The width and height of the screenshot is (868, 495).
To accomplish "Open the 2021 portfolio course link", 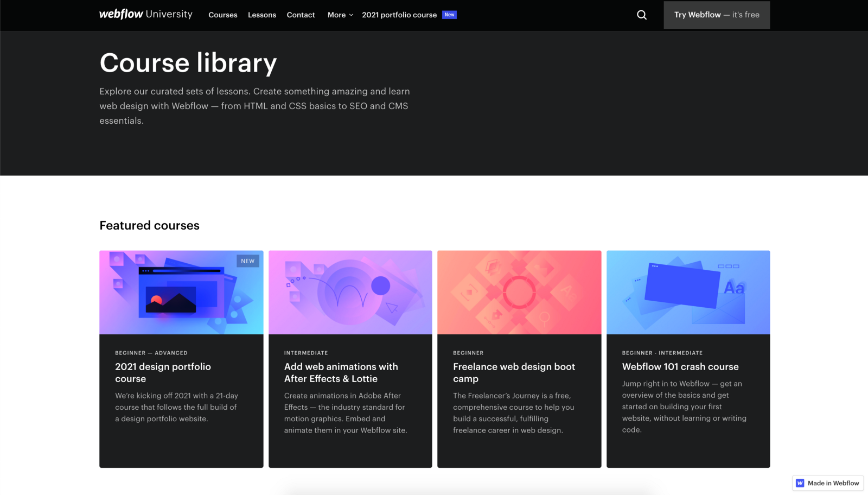I will (x=400, y=15).
